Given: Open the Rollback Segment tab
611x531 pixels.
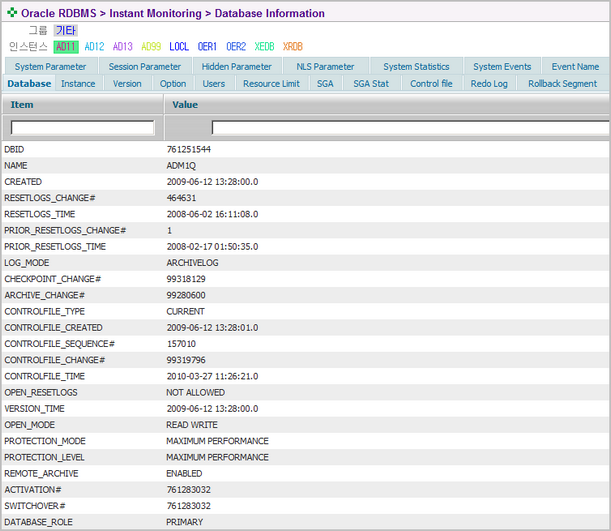Looking at the screenshot, I should click(562, 84).
